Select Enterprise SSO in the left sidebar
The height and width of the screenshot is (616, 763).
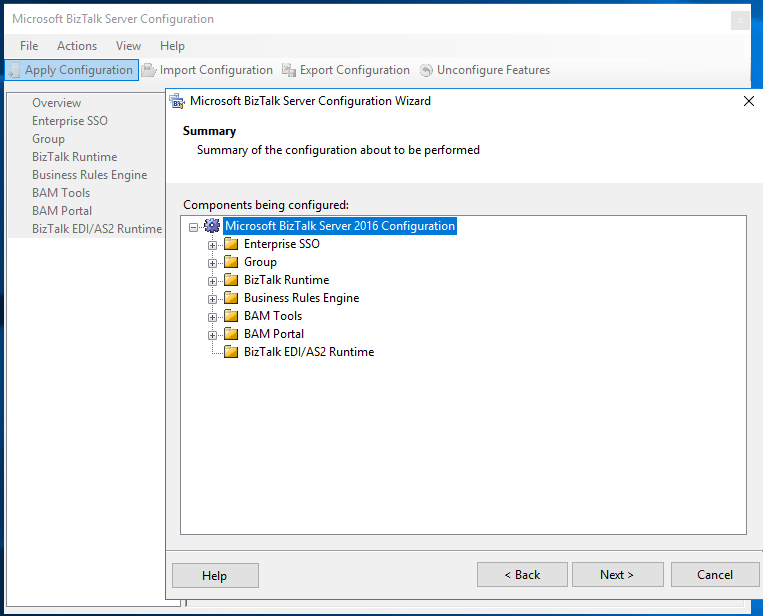click(x=70, y=121)
